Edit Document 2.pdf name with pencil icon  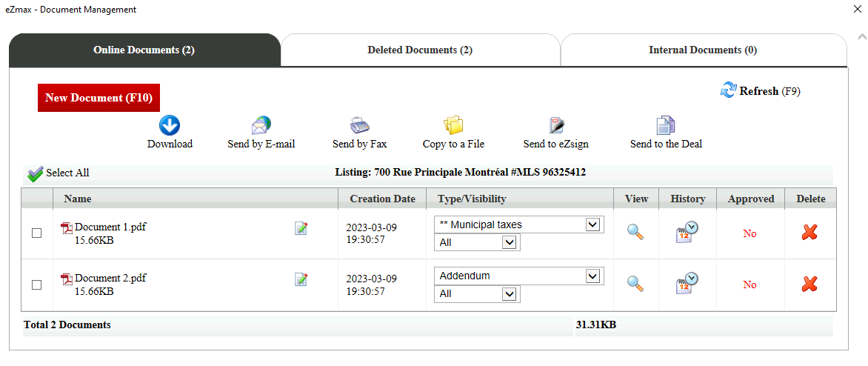(301, 279)
